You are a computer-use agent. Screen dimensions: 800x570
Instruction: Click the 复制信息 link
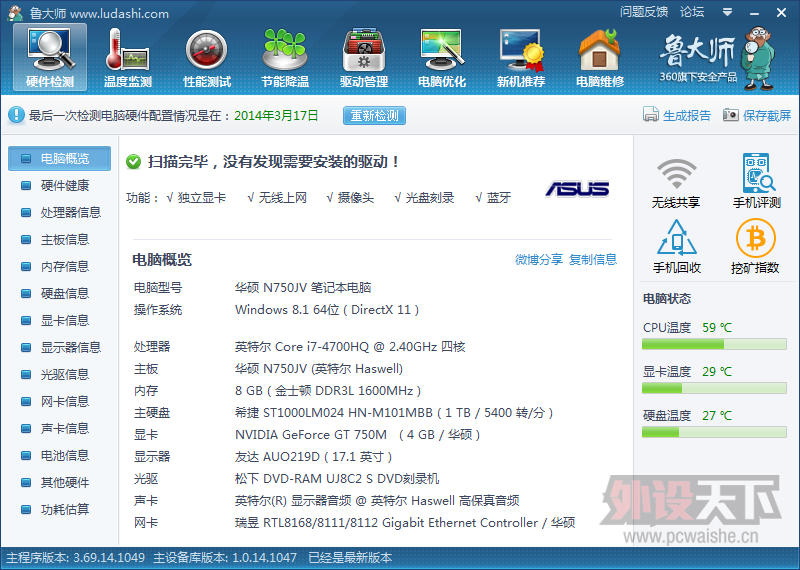(x=593, y=259)
